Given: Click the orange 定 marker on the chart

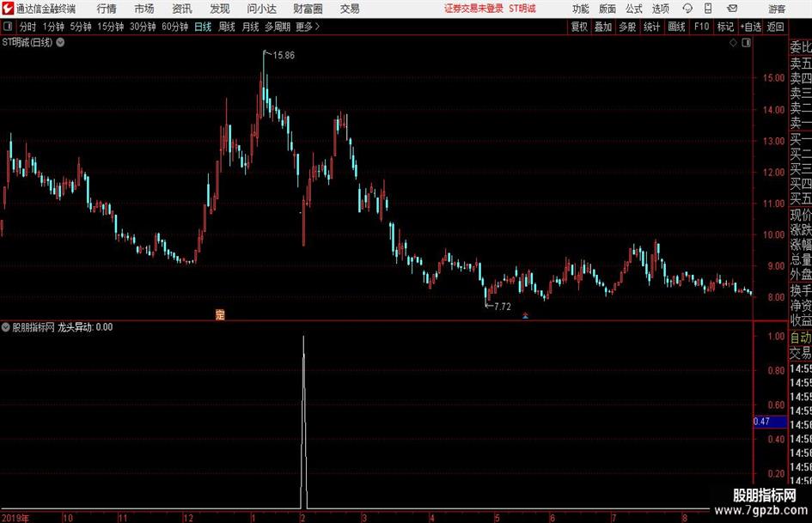Looking at the screenshot, I should point(220,314).
